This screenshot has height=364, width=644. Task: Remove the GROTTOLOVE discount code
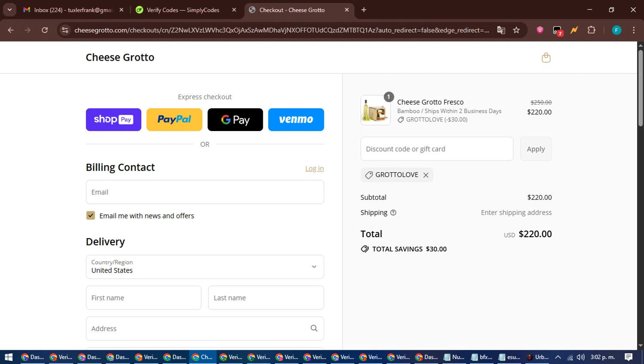(x=426, y=175)
